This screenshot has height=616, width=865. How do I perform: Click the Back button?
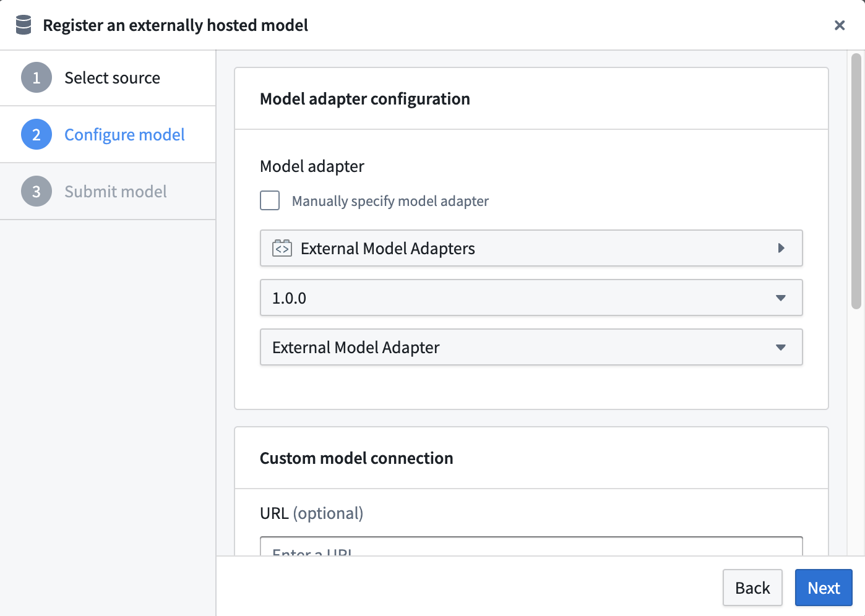point(753,588)
